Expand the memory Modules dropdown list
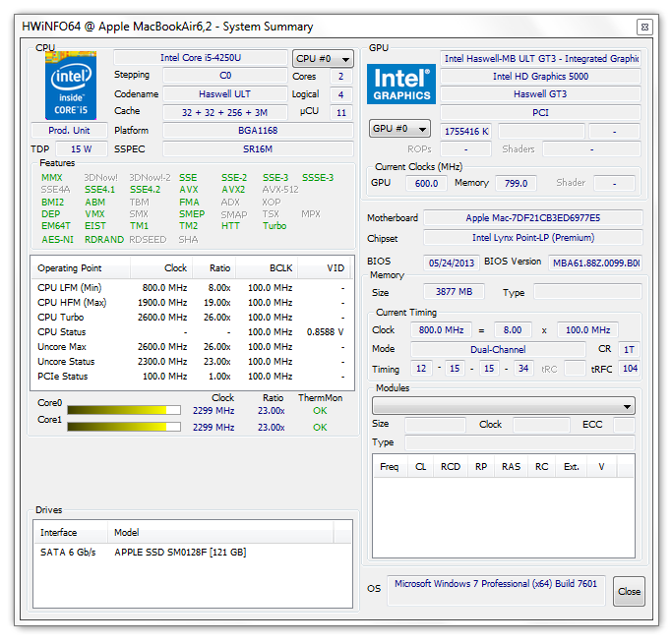The width and height of the screenshot is (672, 644). pyautogui.click(x=504, y=406)
